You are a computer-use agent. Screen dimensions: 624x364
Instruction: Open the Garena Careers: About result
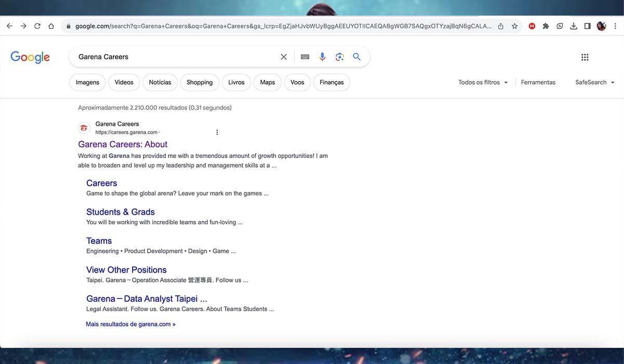tap(123, 144)
